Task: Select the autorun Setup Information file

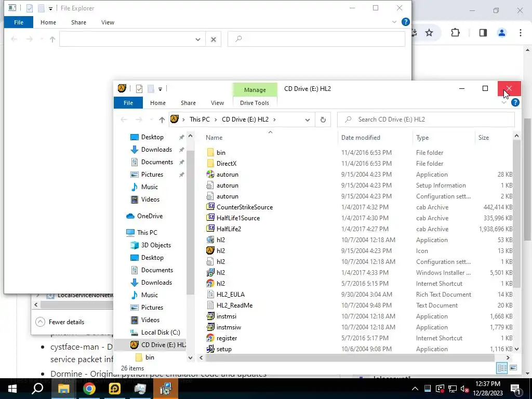Action: (x=228, y=185)
